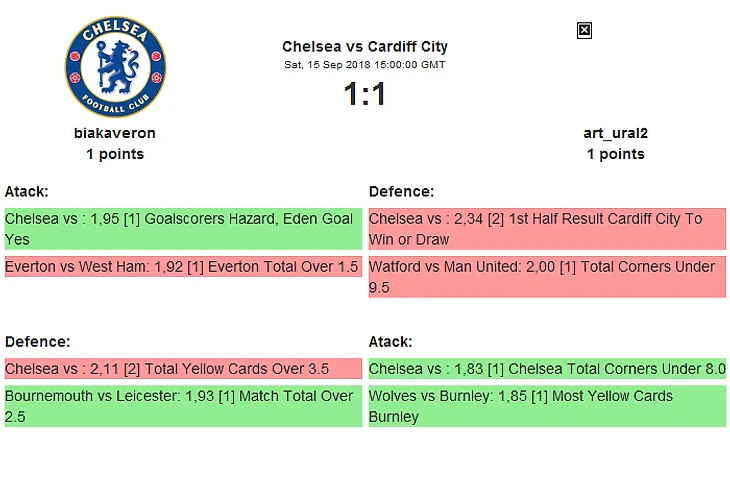Select the Watford vs Man United corners bet
Image resolution: width=730 pixels, height=480 pixels.
pyautogui.click(x=546, y=277)
